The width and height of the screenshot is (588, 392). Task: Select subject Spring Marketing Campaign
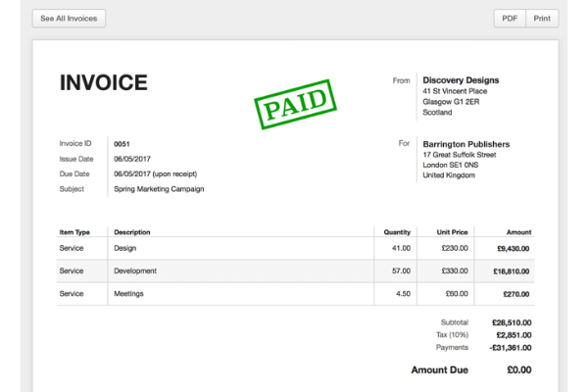point(159,189)
